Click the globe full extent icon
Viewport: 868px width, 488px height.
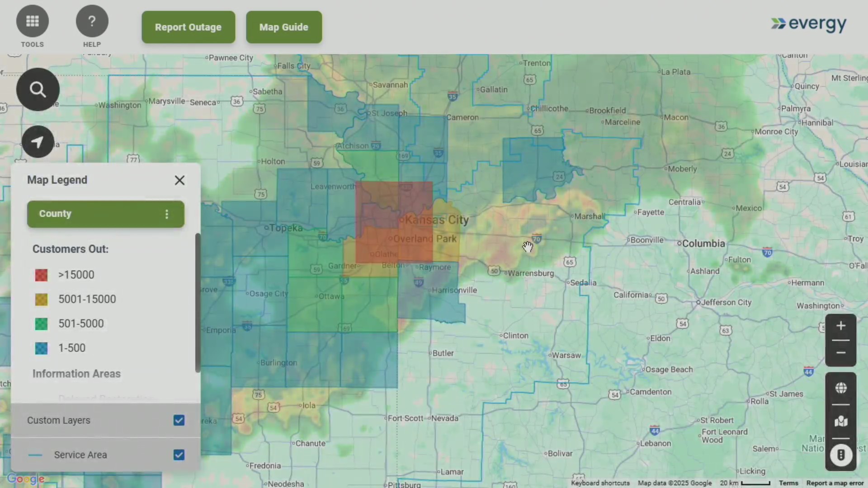pos(841,388)
